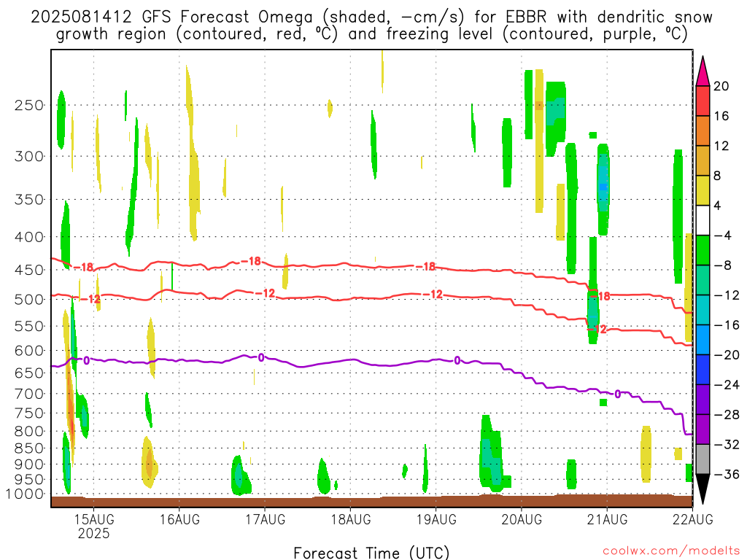Click the coolwx.com/modelts link text
Image resolution: width=747 pixels, height=560 pixels.
click(671, 551)
